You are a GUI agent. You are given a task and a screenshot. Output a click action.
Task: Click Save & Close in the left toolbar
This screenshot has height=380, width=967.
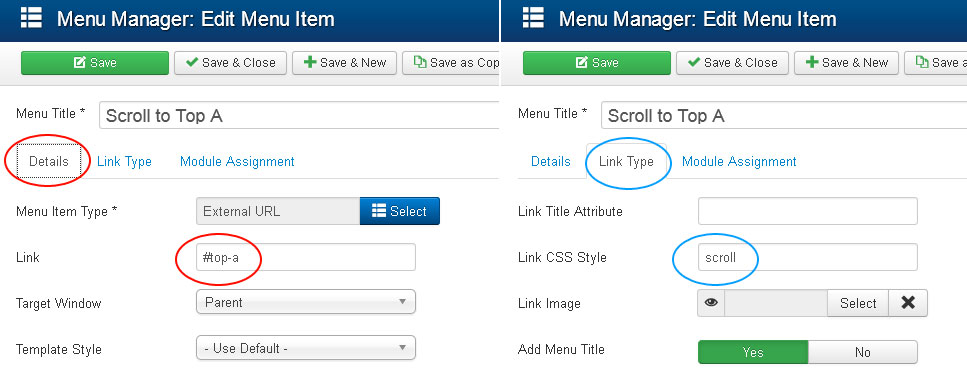click(231, 63)
